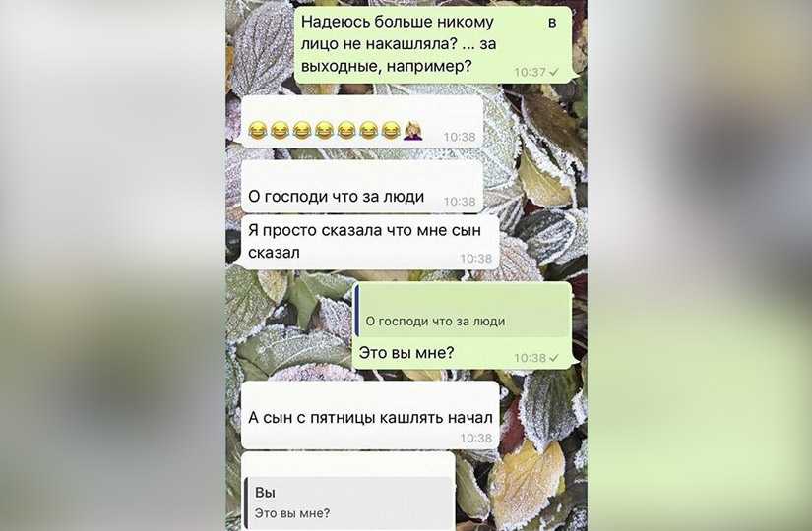Open the quoted reply 'О господи что за люди'
This screenshot has height=531, width=812.
pyautogui.click(x=464, y=313)
